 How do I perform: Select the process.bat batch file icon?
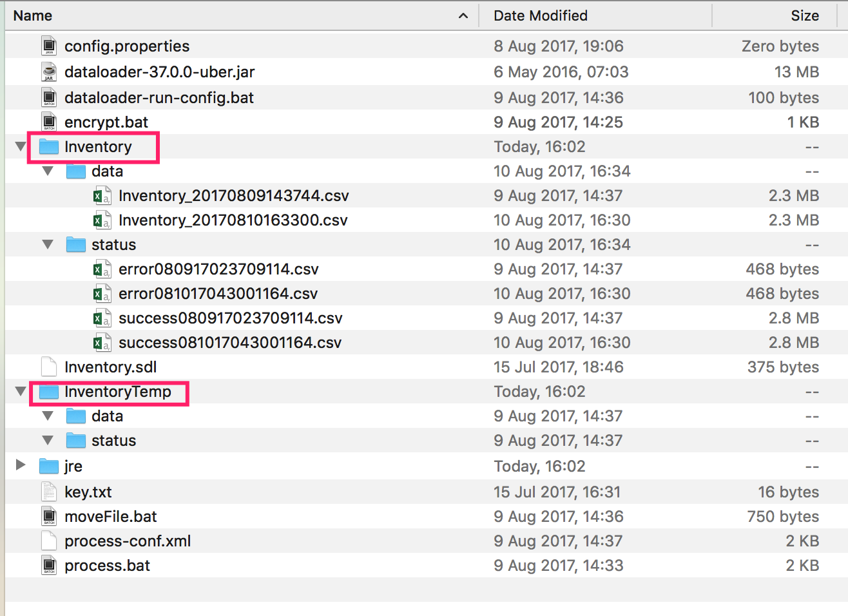49,565
